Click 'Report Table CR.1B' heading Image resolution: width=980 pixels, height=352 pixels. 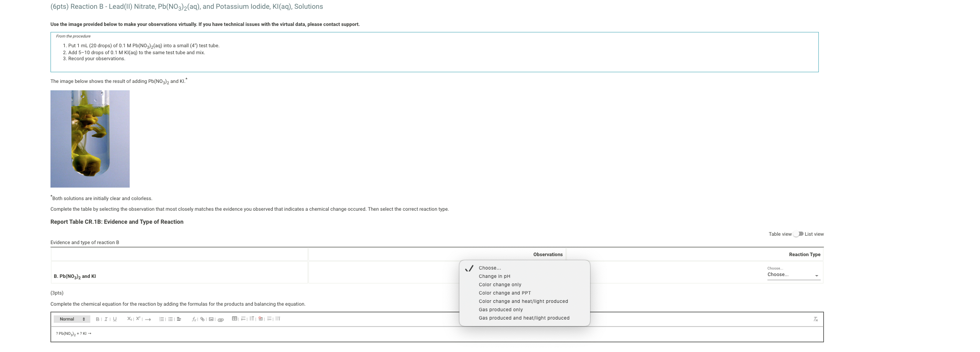(x=117, y=222)
